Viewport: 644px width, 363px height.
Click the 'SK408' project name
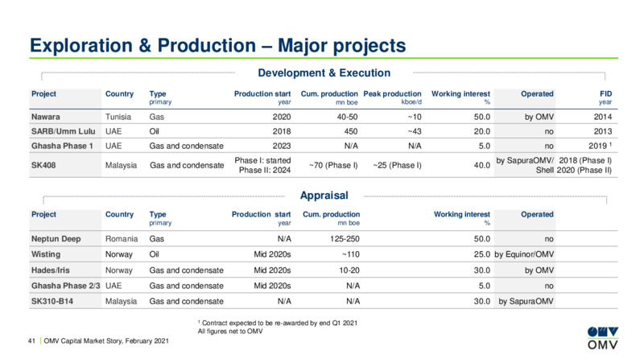(x=43, y=165)
